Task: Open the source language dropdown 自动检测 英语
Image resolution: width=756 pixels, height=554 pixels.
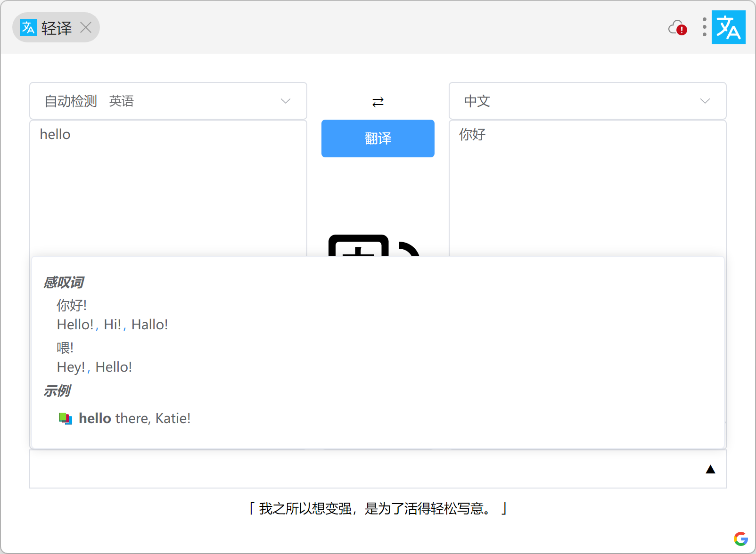Action: [x=168, y=101]
